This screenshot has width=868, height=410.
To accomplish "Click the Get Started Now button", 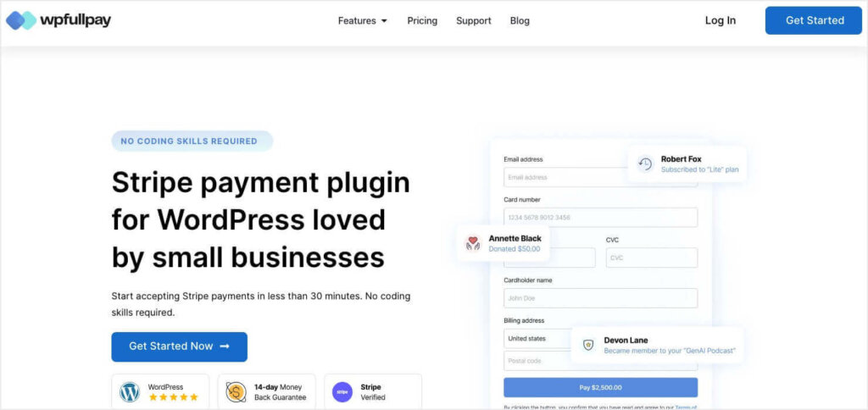I will coord(180,346).
